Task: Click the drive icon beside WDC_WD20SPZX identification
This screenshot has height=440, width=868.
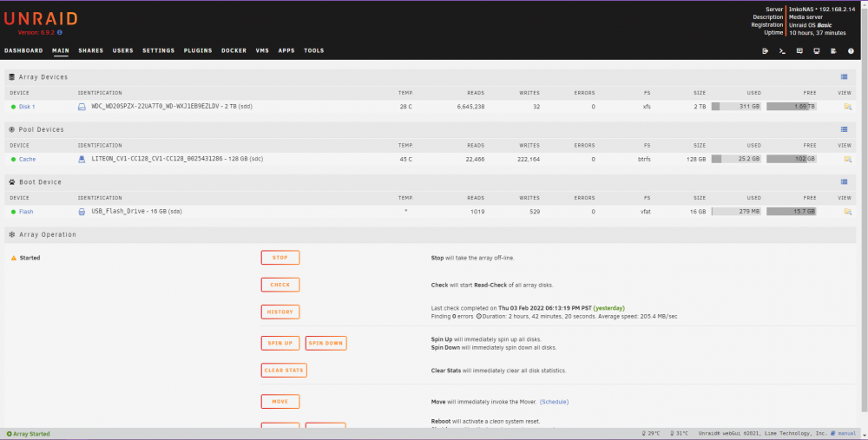Action: (82, 107)
